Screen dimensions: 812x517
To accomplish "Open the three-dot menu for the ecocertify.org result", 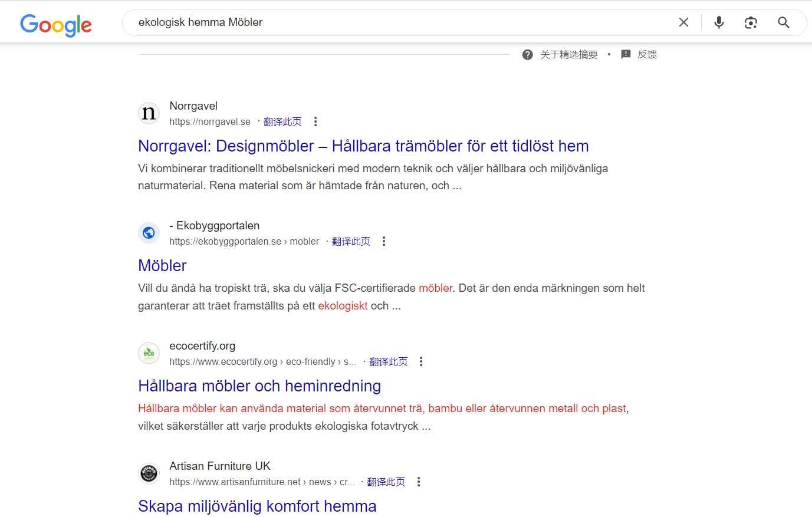I will pyautogui.click(x=421, y=361).
